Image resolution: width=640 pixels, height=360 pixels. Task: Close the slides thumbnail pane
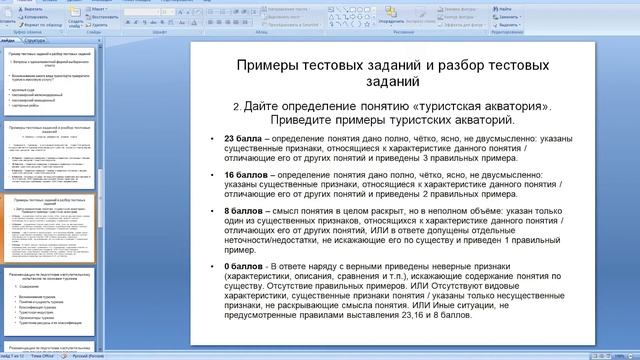coord(99,40)
